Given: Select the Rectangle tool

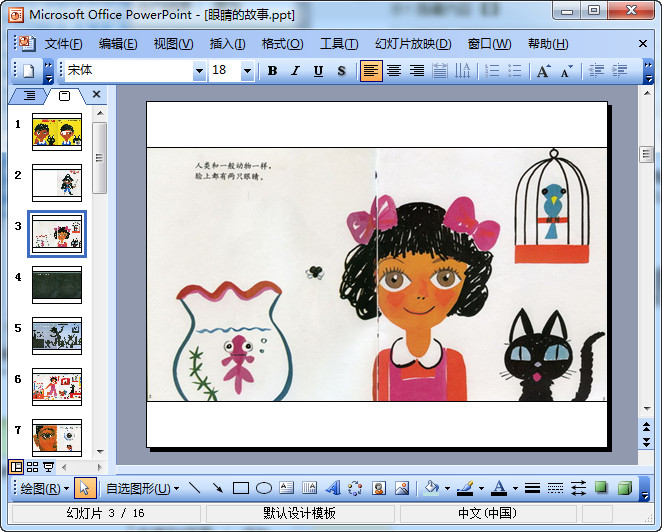Looking at the screenshot, I should 241,489.
